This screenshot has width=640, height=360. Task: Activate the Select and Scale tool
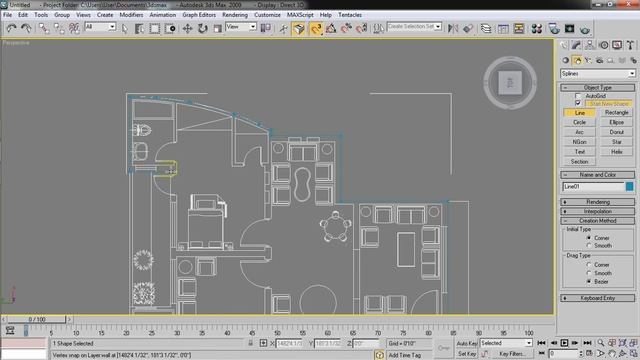(218, 28)
